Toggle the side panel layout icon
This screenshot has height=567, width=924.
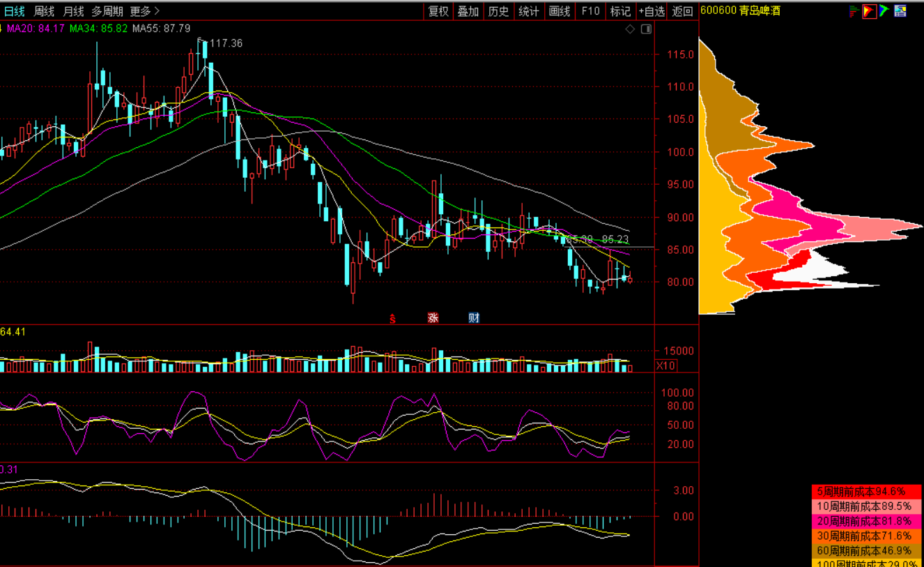[646, 29]
